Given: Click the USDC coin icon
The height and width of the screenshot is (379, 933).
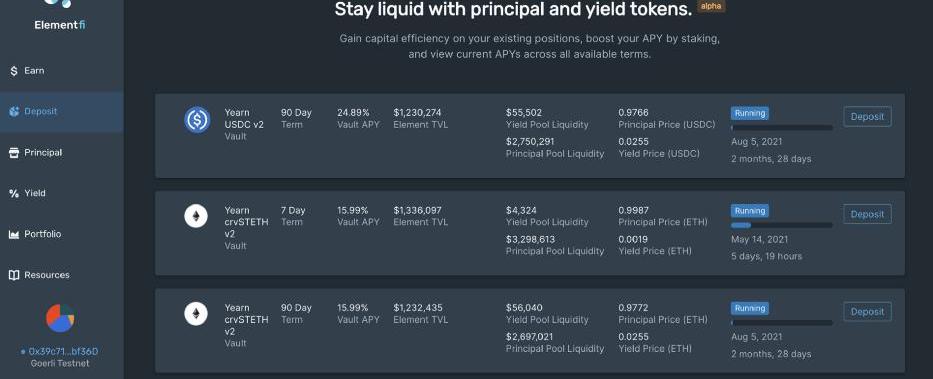Looking at the screenshot, I should (196, 120).
